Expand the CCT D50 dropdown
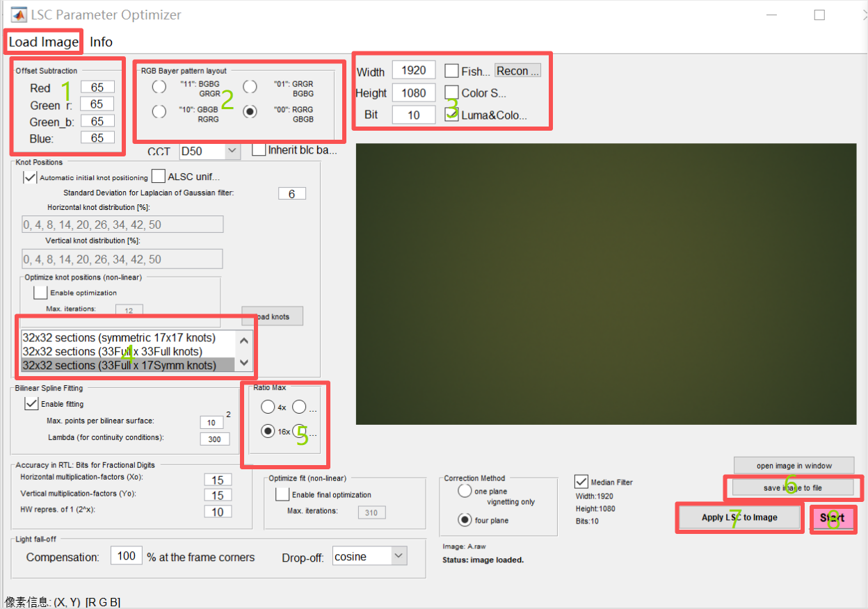868x609 pixels. [231, 151]
